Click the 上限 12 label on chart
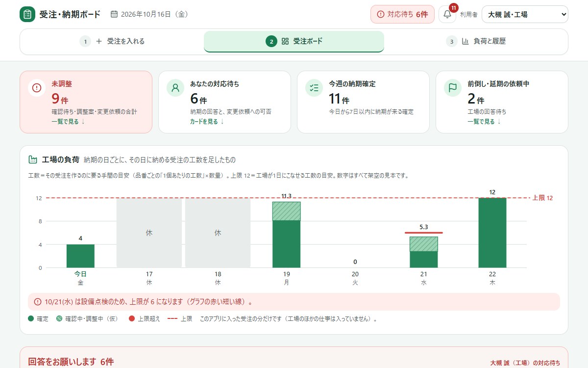 pos(542,198)
